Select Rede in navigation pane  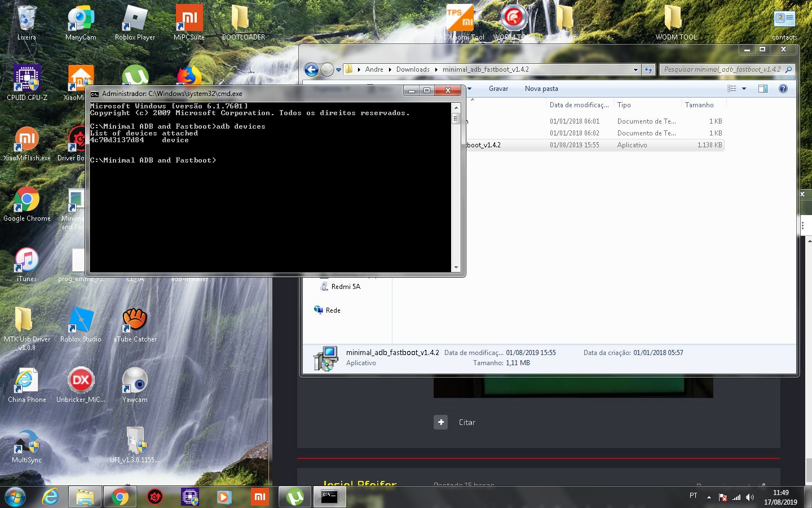327,310
